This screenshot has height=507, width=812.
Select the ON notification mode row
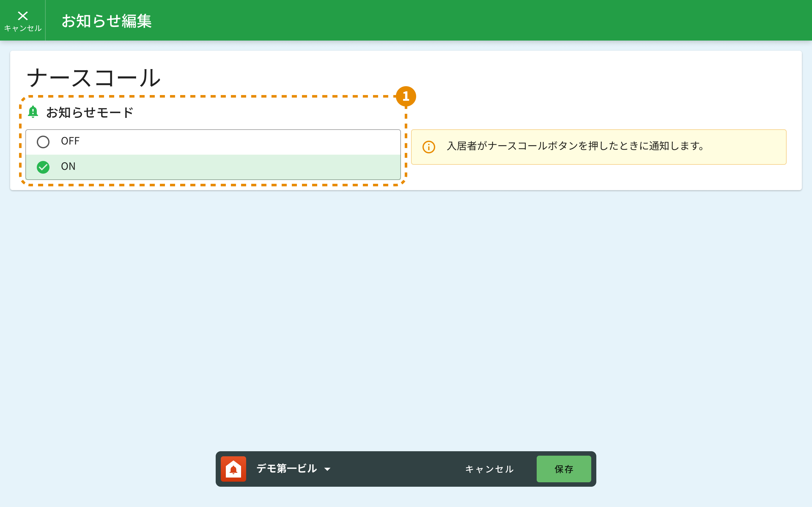pyautogui.click(x=213, y=167)
